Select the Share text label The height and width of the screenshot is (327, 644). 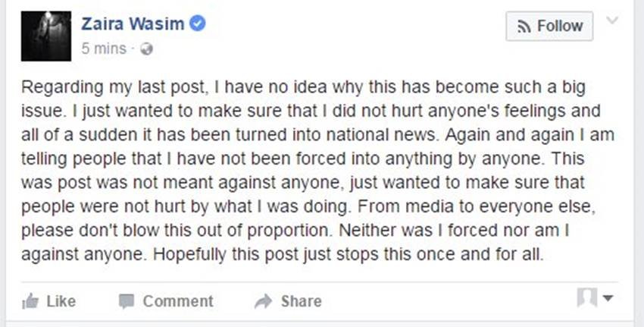[x=301, y=301]
